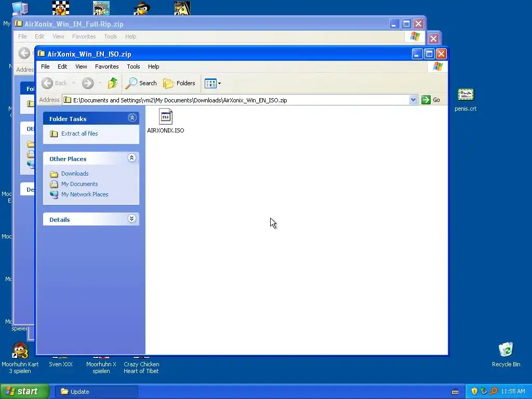
Task: Click the penis.crt certificate desktop icon
Action: pyautogui.click(x=465, y=95)
